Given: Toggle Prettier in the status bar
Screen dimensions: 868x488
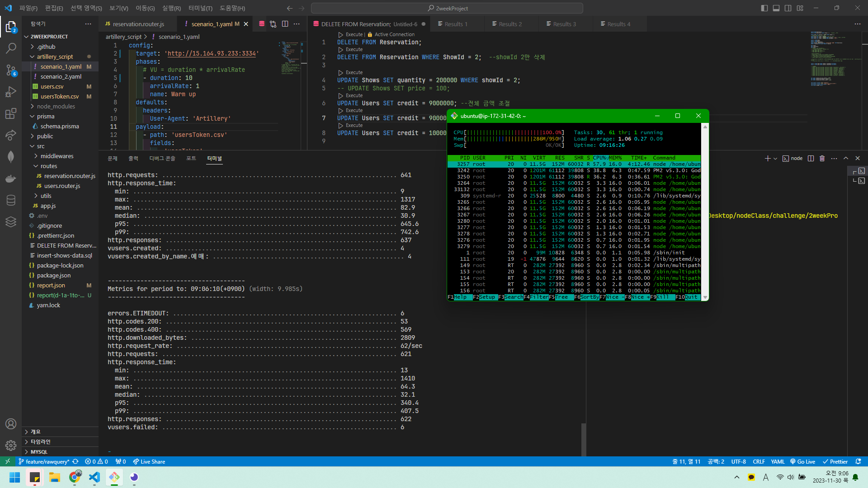Looking at the screenshot, I should [x=835, y=461].
